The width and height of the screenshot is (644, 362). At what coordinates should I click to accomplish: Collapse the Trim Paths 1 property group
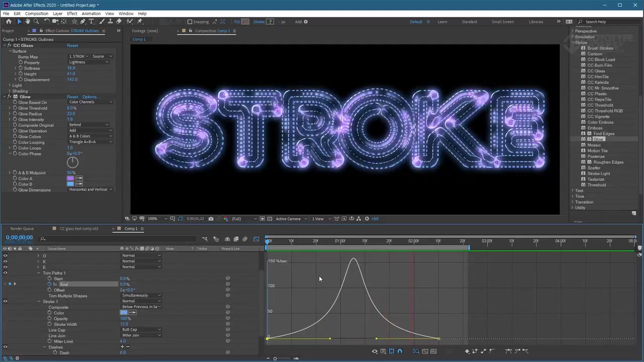coord(39,273)
